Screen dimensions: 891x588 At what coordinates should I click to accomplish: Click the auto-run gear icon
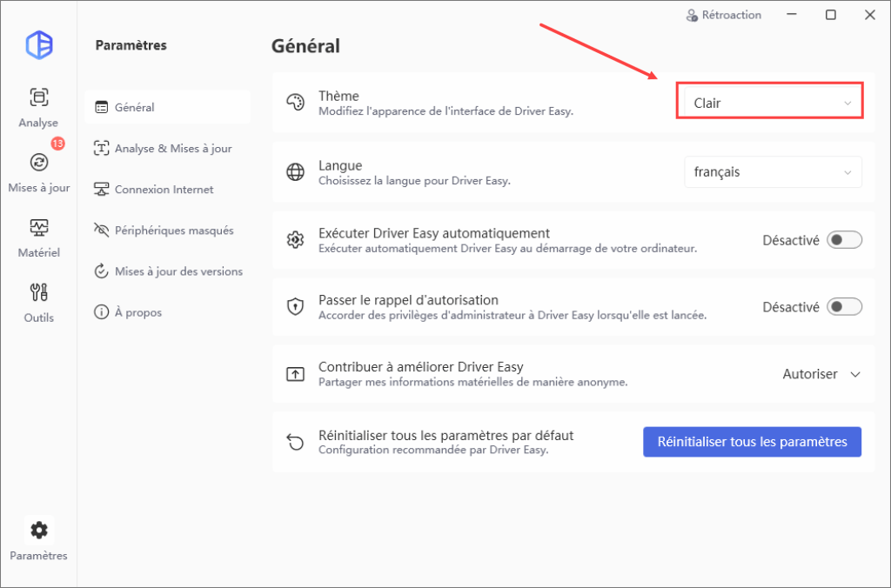(296, 240)
